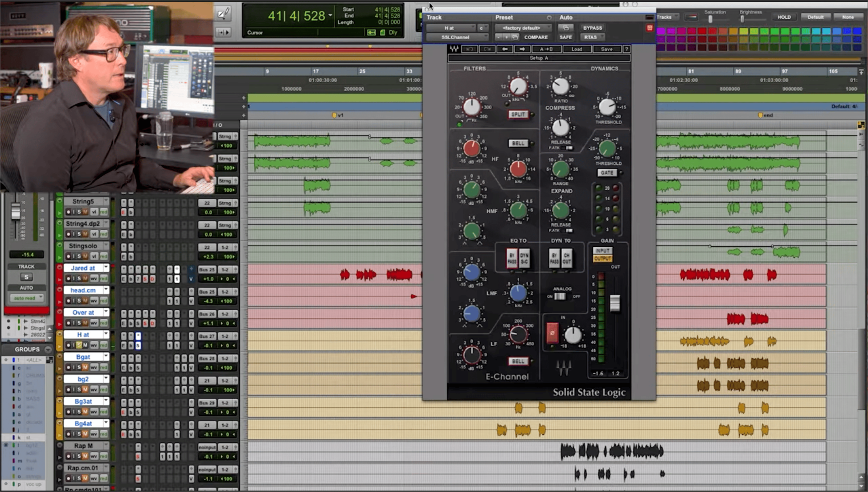Click the plugin undo arrow icon
Viewport: 868px width, 492px height.
[x=470, y=49]
